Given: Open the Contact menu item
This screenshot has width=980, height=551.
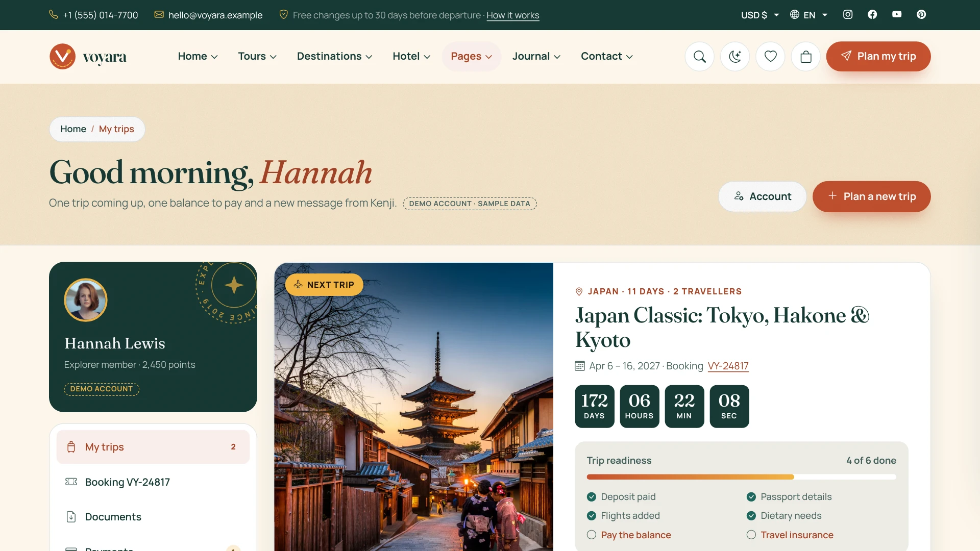Looking at the screenshot, I should pyautogui.click(x=607, y=56).
